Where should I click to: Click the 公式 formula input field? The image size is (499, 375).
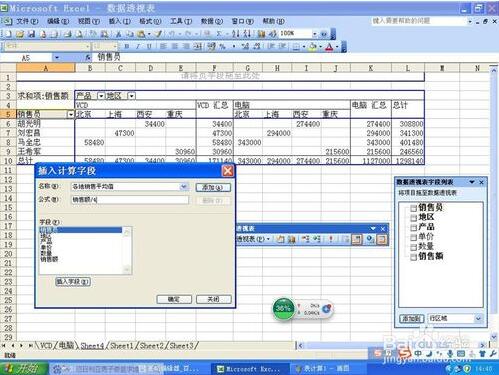[130, 200]
